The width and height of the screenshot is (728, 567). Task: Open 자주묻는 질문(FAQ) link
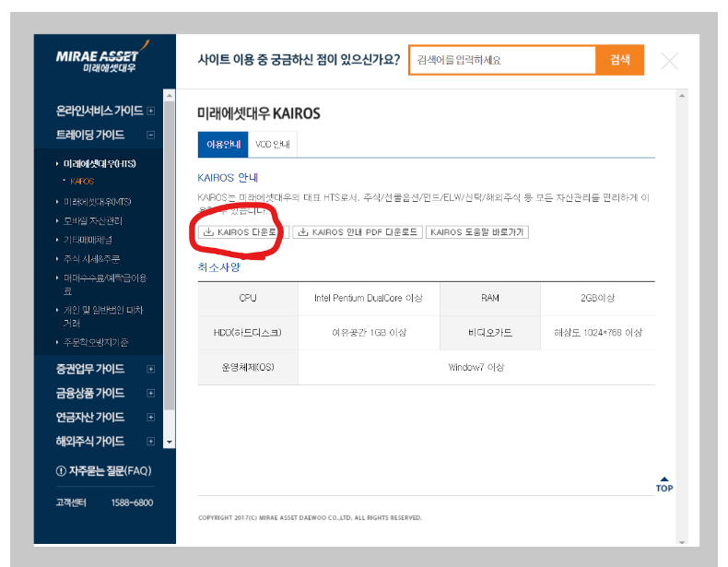110,471
